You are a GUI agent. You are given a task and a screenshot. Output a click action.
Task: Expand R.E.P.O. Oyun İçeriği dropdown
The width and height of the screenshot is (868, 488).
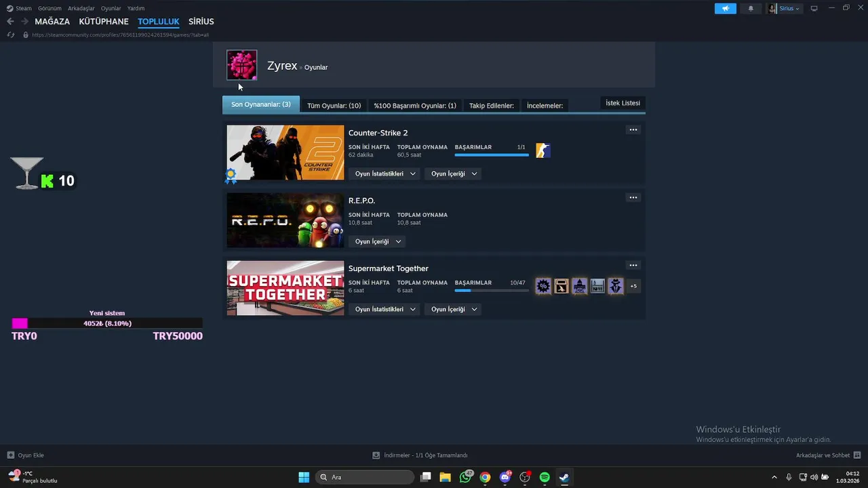[x=378, y=241]
